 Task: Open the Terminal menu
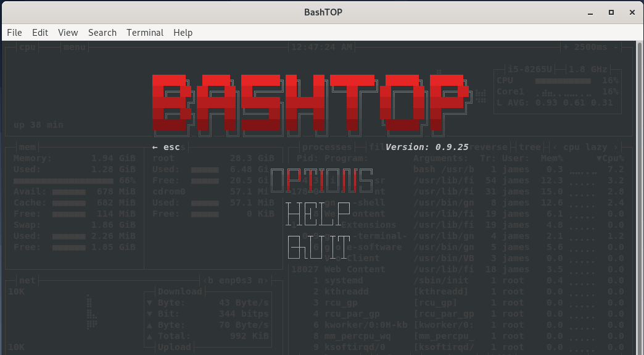point(145,33)
